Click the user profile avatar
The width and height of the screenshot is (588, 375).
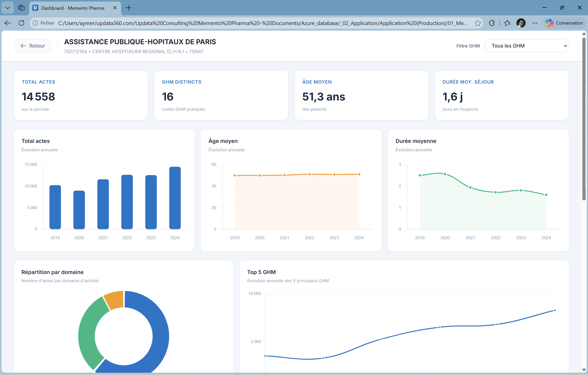pos(521,23)
